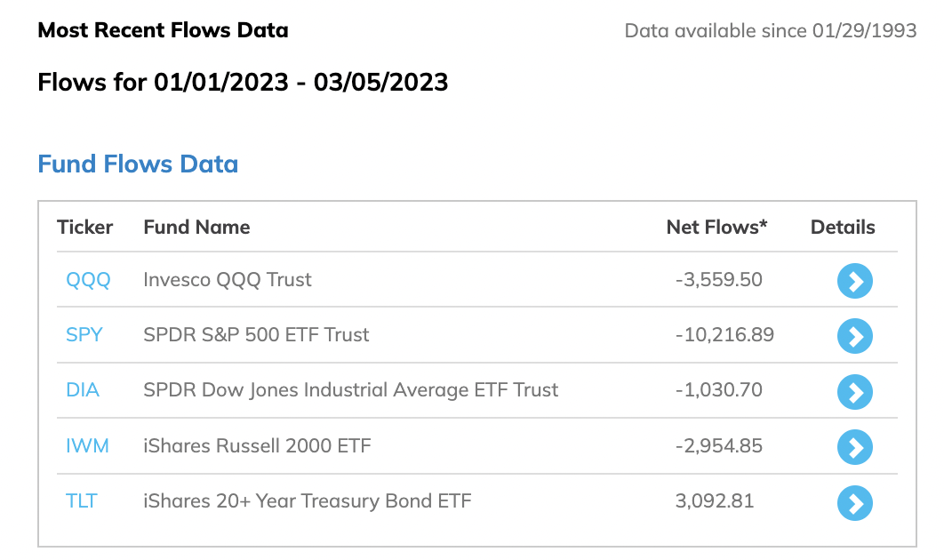The image size is (944, 560).
Task: Click the Ticker column header
Action: 84,227
